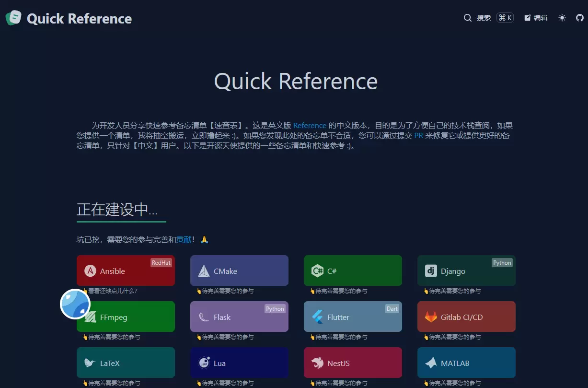Click the ⌘K shortcut badge
The height and width of the screenshot is (388, 588).
pos(505,18)
